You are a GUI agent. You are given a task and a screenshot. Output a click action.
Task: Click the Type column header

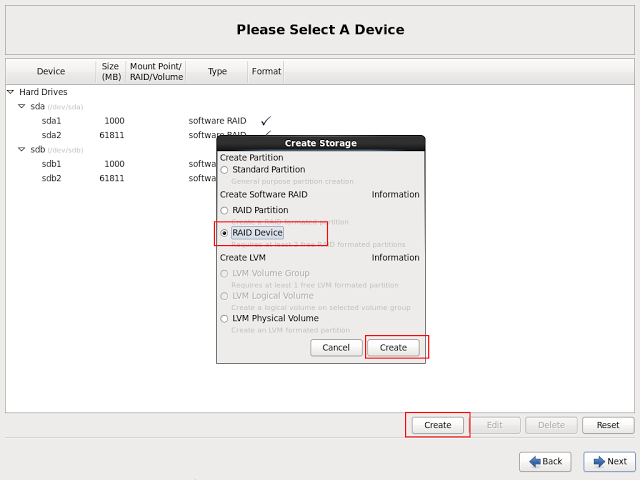point(217,71)
